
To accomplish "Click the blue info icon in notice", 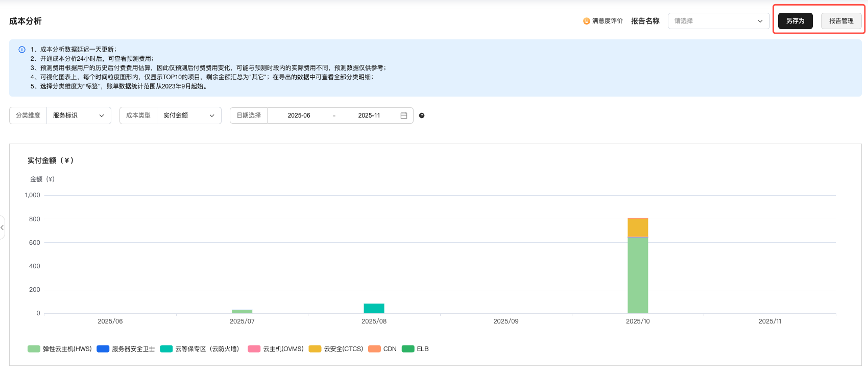I will click(x=22, y=50).
